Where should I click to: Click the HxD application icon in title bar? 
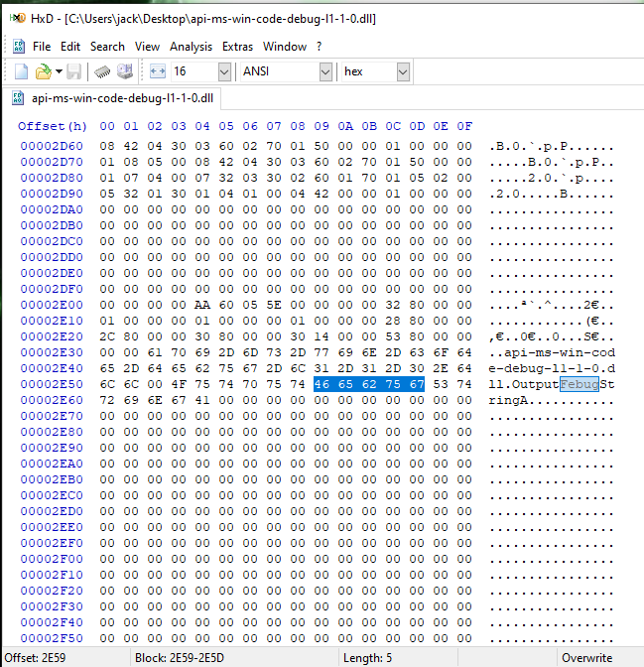tap(18, 18)
